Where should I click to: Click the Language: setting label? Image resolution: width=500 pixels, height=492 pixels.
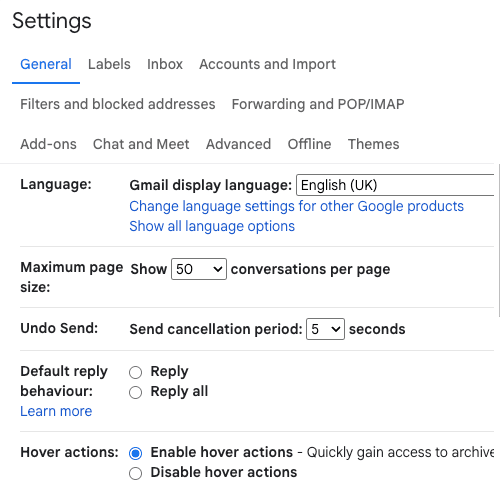click(56, 184)
